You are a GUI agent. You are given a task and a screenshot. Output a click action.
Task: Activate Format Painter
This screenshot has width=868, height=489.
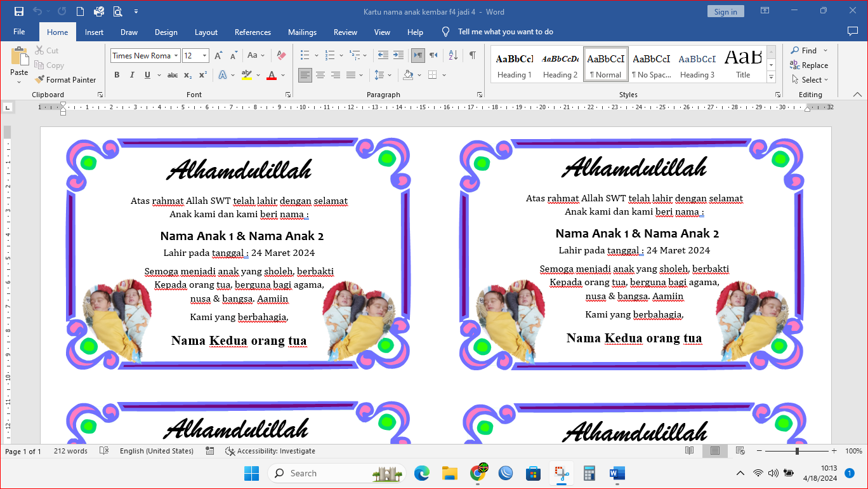coord(65,80)
